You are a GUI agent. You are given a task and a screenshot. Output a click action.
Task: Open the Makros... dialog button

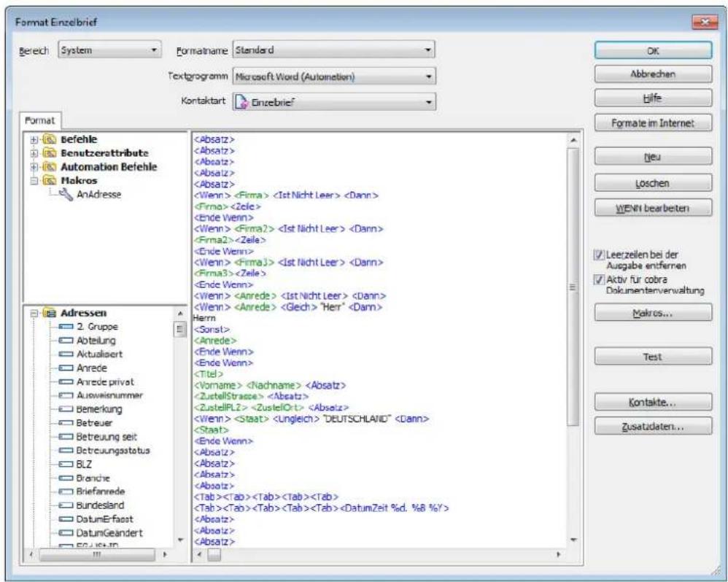pos(653,314)
